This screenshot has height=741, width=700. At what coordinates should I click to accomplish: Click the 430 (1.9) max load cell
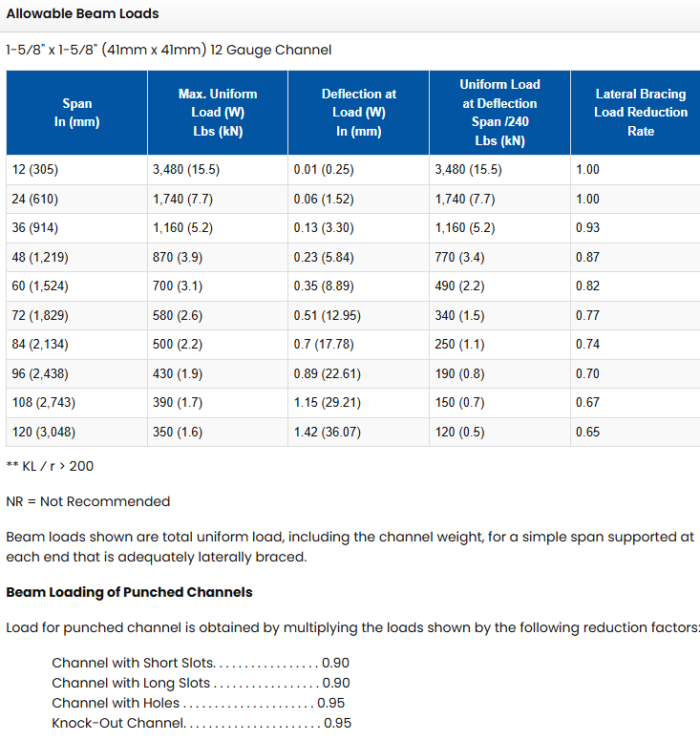coord(177,374)
